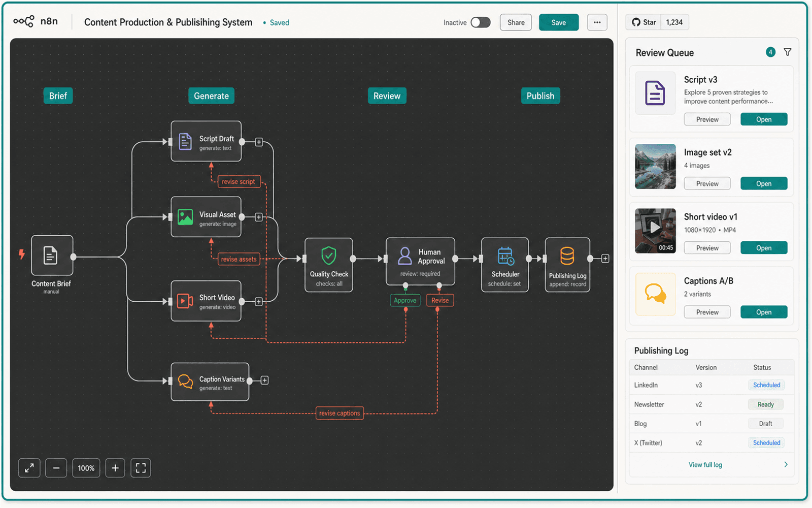Preview the Script v3 item
This screenshot has width=812, height=508.
tap(707, 119)
